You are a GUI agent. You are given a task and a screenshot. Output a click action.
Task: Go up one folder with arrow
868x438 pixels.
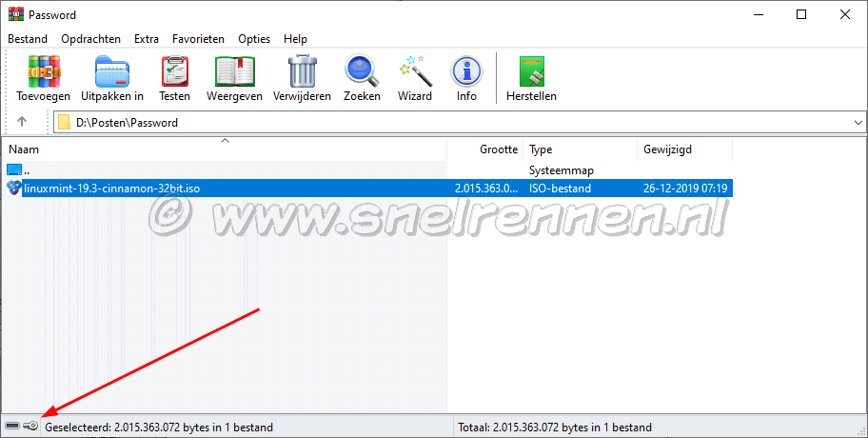(22, 121)
